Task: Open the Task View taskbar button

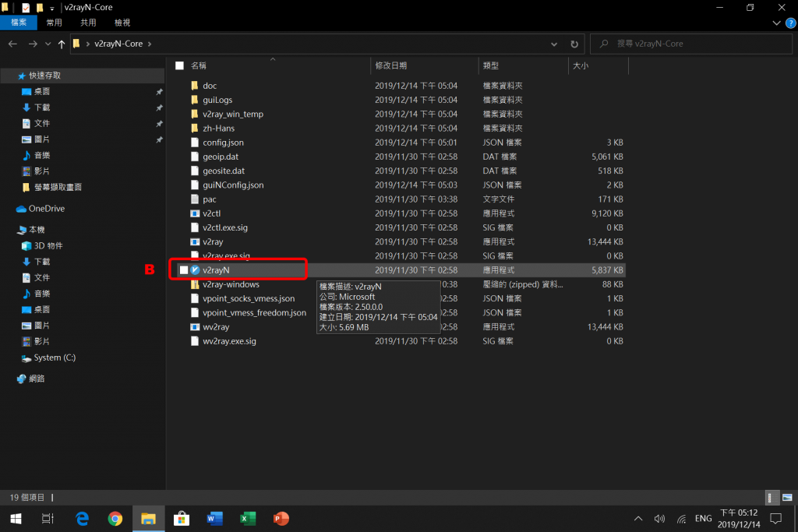Action: click(48, 518)
